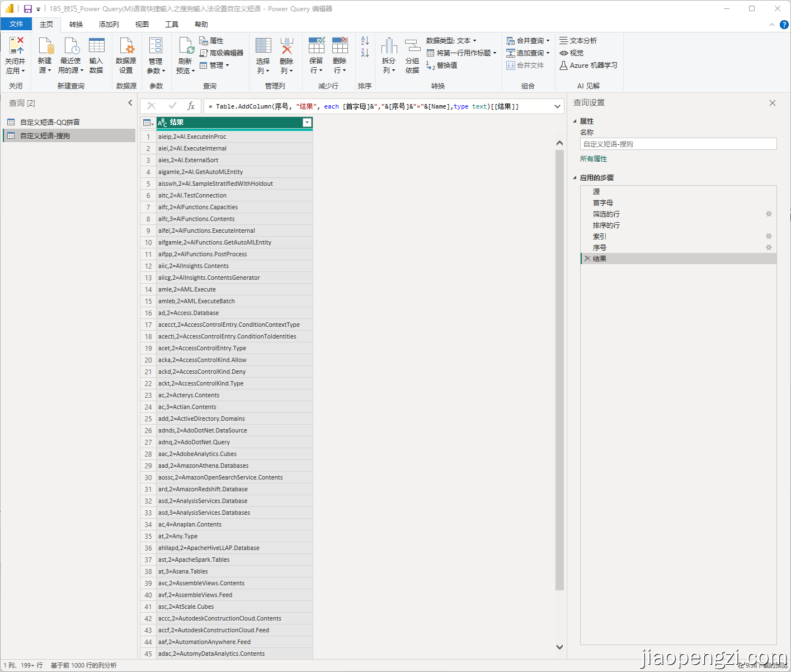Select query 自定义短语-搜狗
Viewport: 791px width, 672px height.
[69, 135]
